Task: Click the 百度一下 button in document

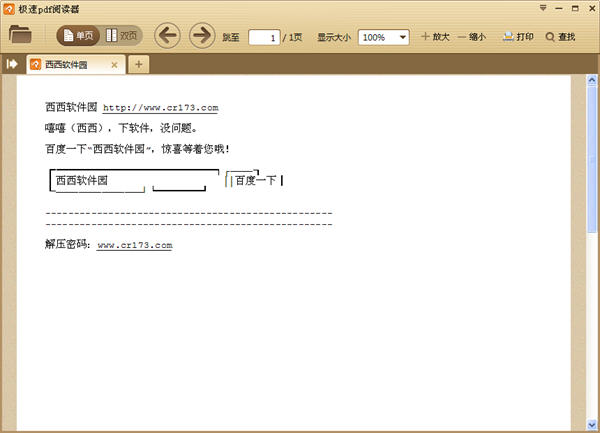Action: 255,180
